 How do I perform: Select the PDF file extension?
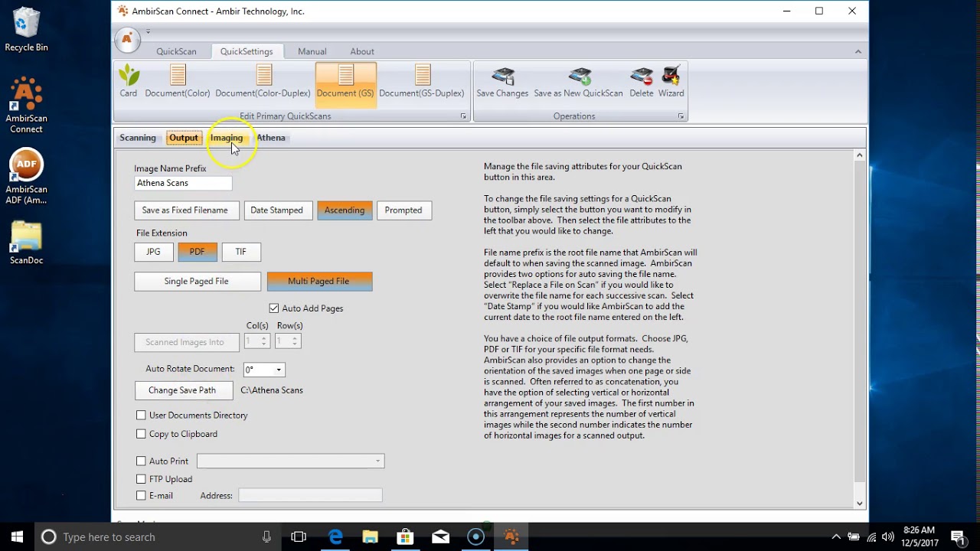coord(198,252)
